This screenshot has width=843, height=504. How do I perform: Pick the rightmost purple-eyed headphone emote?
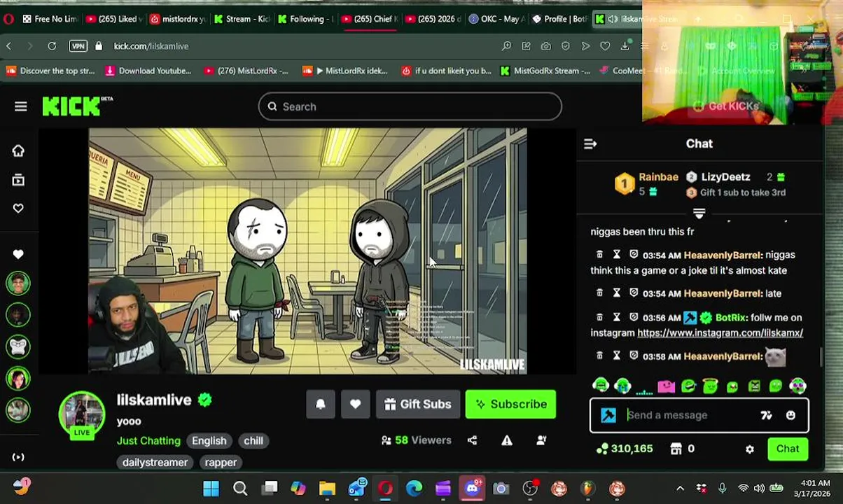point(797,386)
